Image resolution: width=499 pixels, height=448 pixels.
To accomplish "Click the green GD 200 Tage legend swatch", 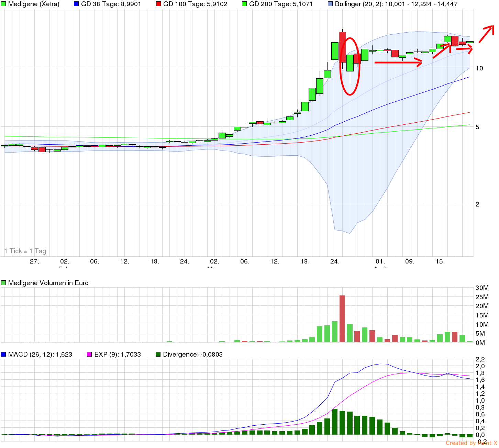I will [244, 4].
